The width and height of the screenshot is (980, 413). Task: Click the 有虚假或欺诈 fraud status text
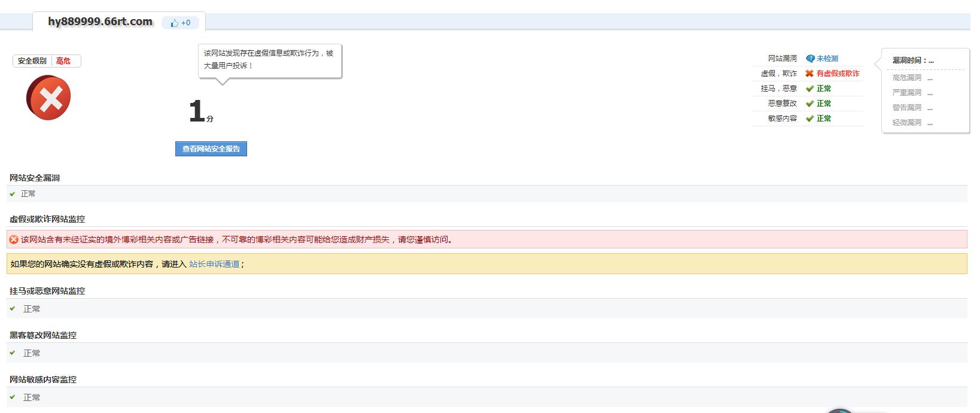[838, 74]
